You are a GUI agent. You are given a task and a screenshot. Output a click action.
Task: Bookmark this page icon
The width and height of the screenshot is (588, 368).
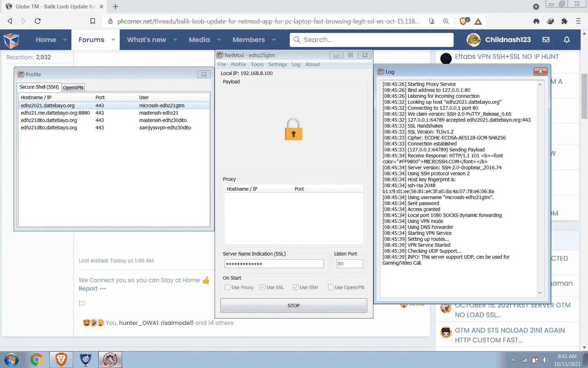click(93, 21)
